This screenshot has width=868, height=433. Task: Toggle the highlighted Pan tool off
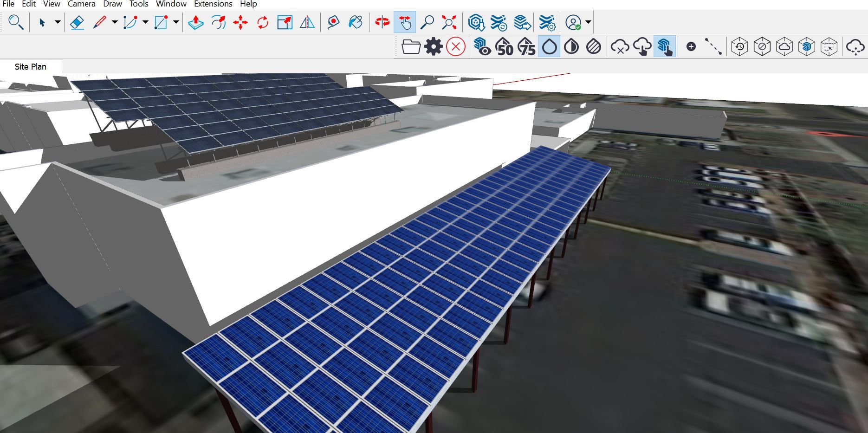406,21
